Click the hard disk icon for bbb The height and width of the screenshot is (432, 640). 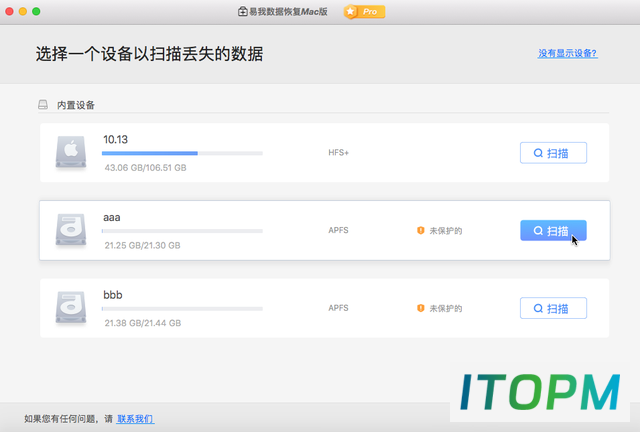coord(71,307)
